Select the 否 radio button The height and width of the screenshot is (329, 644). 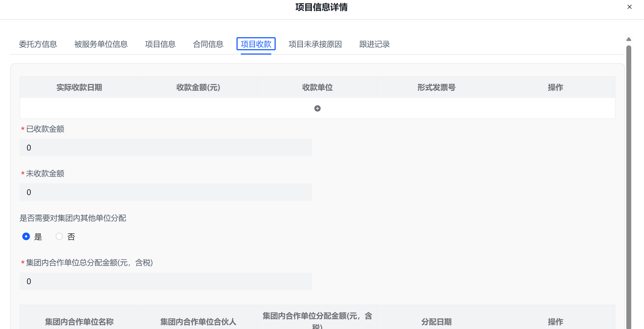click(59, 236)
